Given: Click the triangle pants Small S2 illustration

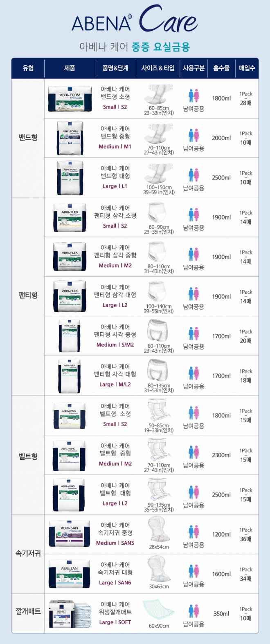Looking at the screenshot, I should pos(158,213).
